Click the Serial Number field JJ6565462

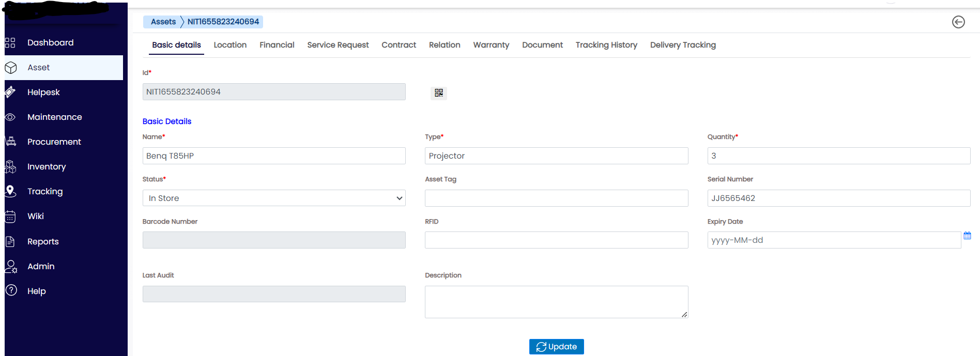[x=838, y=198]
